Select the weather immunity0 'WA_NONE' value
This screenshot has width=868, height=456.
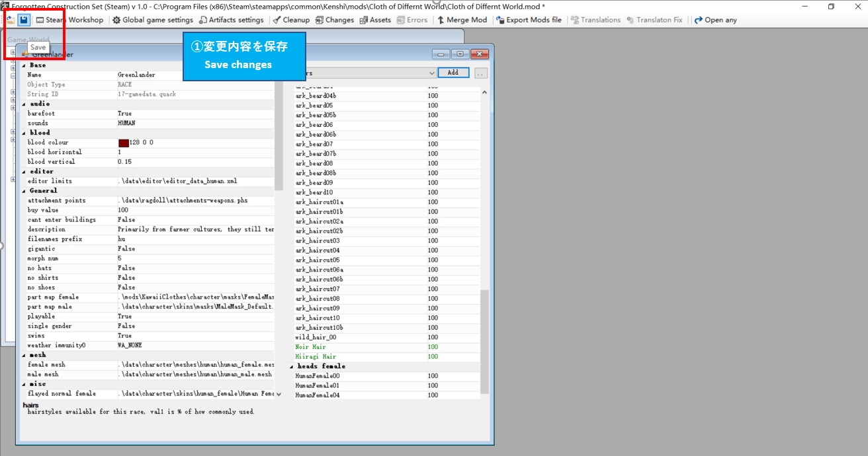click(130, 346)
